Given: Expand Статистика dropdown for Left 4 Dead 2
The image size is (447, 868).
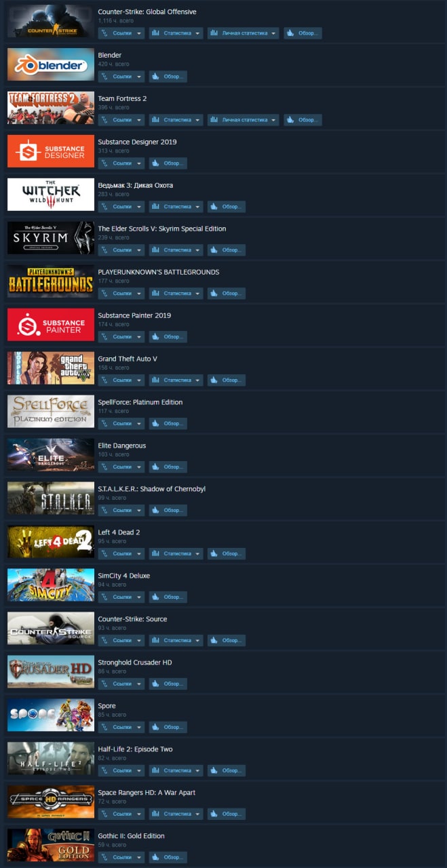Looking at the screenshot, I should 176,554.
